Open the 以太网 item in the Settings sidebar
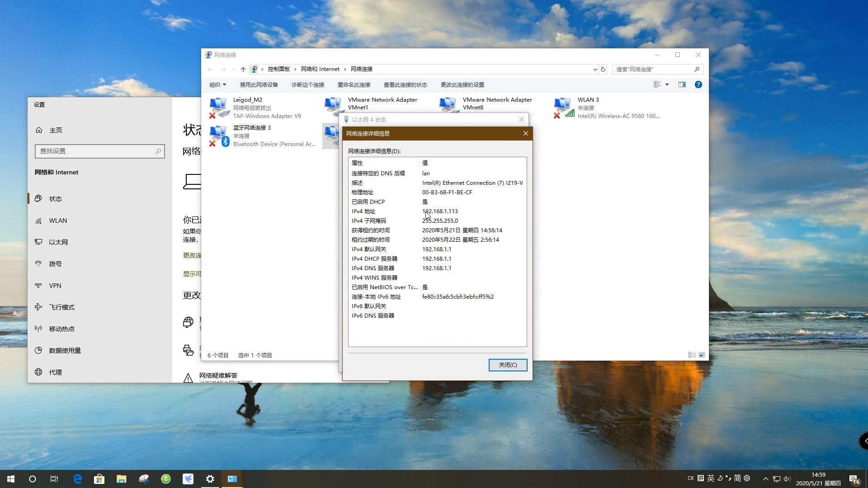868x488 pixels. click(58, 242)
